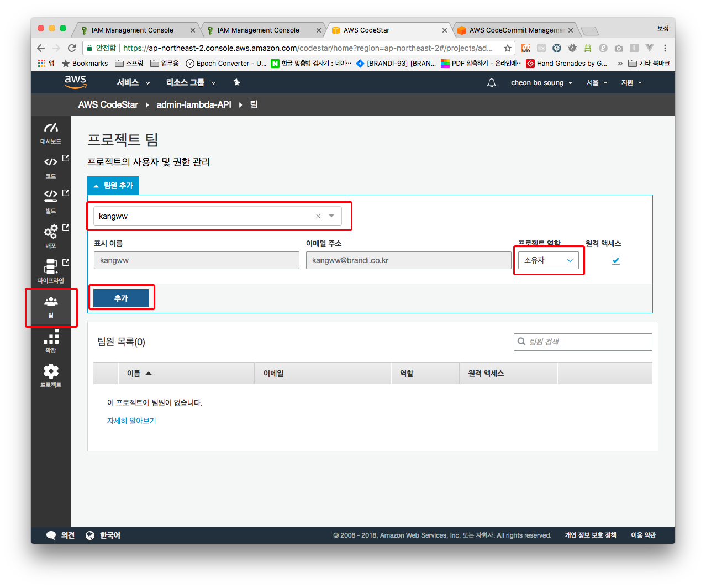Open the 소유자 project role dropdown

pos(549,260)
